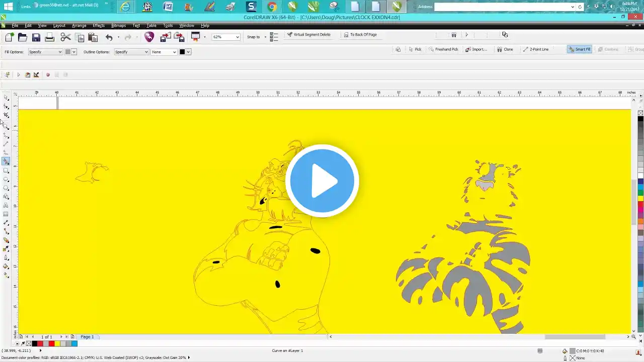644x362 pixels.
Task: Click the Open folder icon in toolbar
Action: (x=23, y=37)
